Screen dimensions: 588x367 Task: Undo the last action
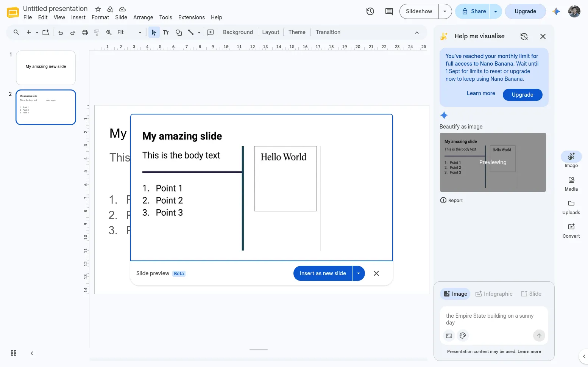[61, 33]
